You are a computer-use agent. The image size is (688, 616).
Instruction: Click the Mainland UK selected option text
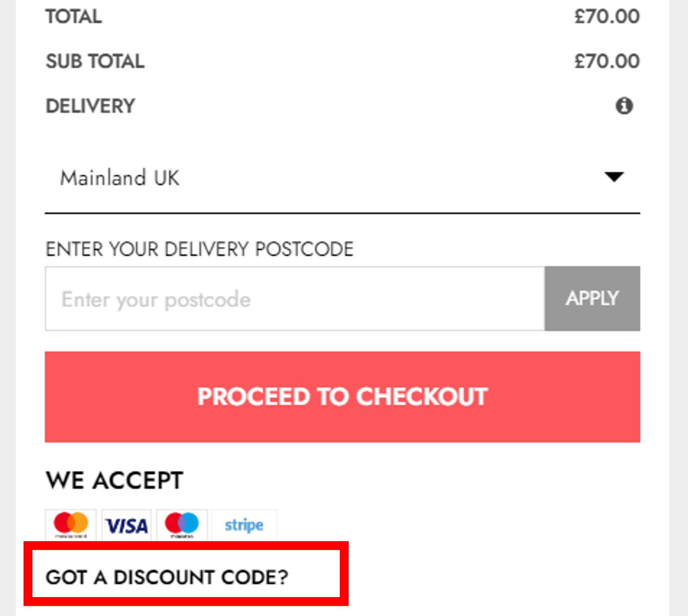(x=120, y=177)
